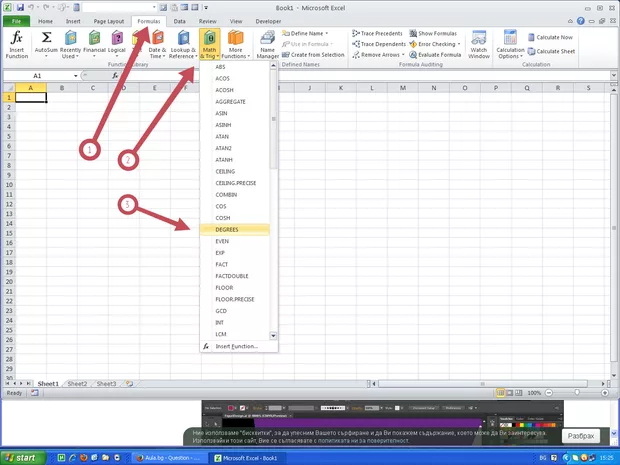Click the Calculate Now button
The height and width of the screenshot is (465, 620).
554,37
